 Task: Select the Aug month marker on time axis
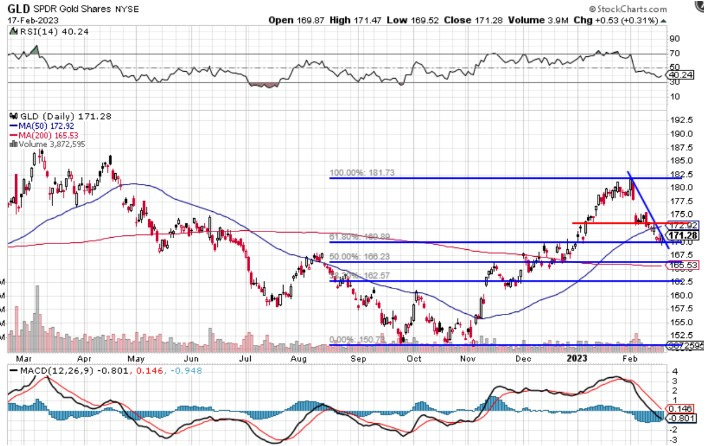click(x=298, y=356)
